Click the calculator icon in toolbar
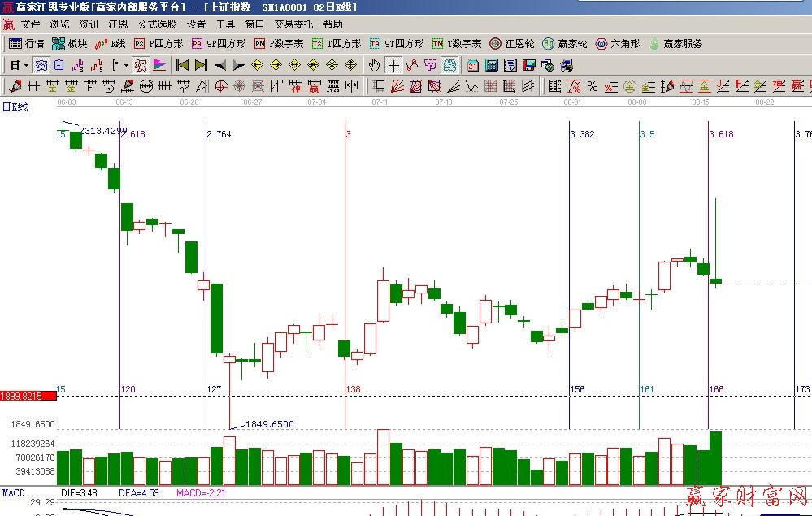Viewport: 812px width, 516px height. pyautogui.click(x=492, y=65)
